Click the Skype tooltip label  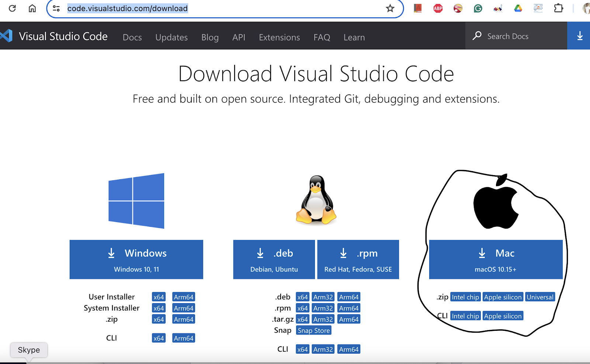[29, 350]
